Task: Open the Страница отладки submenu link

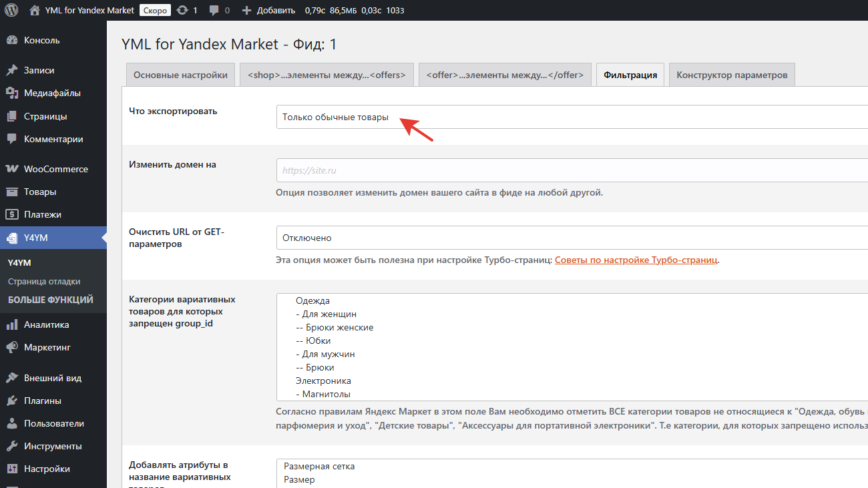Action: point(44,282)
